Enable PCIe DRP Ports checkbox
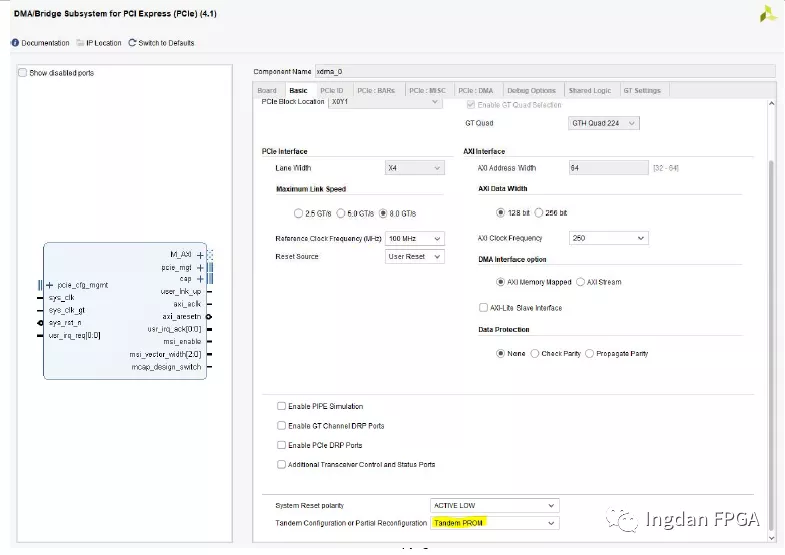This screenshot has height=555, width=785. [x=281, y=445]
